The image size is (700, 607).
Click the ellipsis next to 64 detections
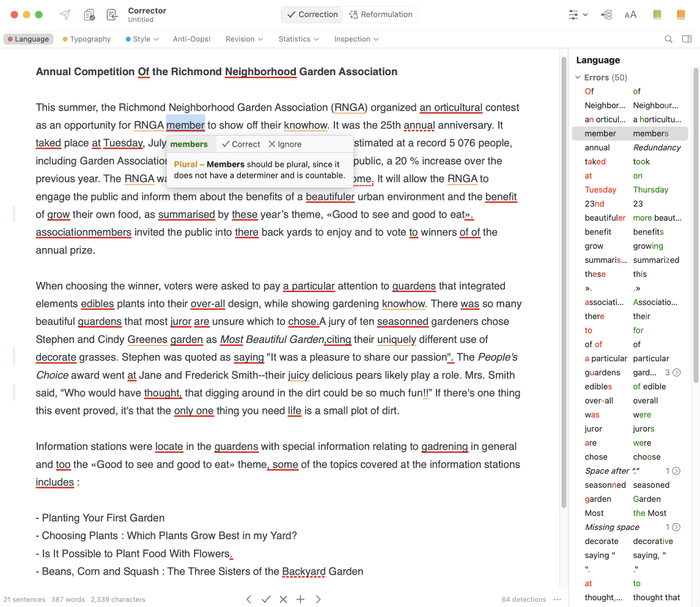coord(557,599)
